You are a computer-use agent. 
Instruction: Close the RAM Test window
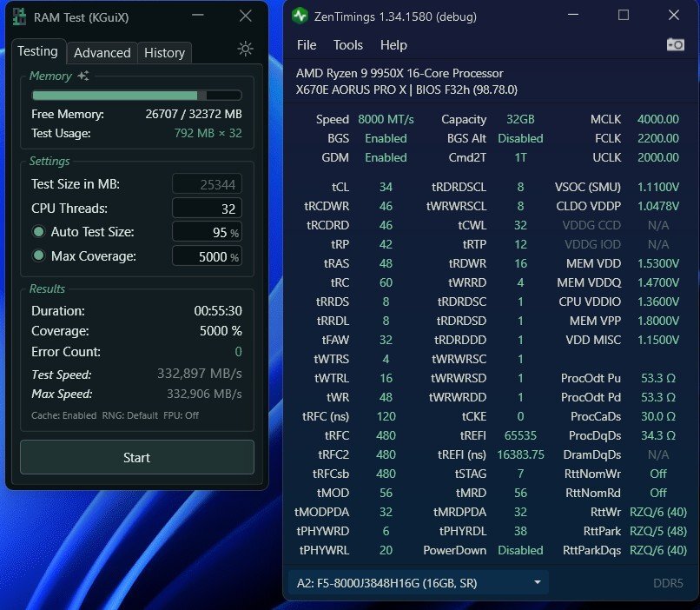(245, 16)
